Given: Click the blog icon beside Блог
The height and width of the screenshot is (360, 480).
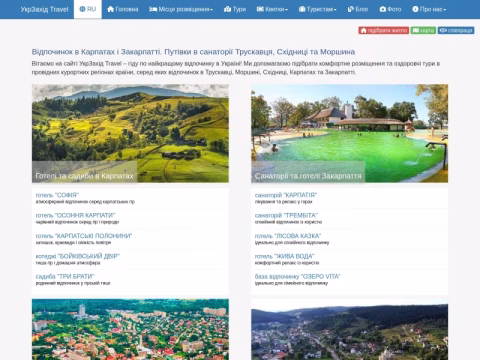Looking at the screenshot, I should pyautogui.click(x=351, y=9).
